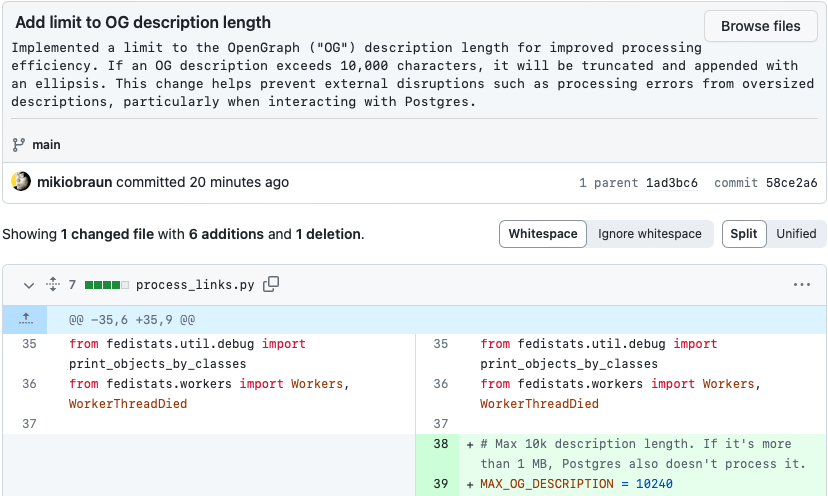Click the copy file path icon

(271, 285)
